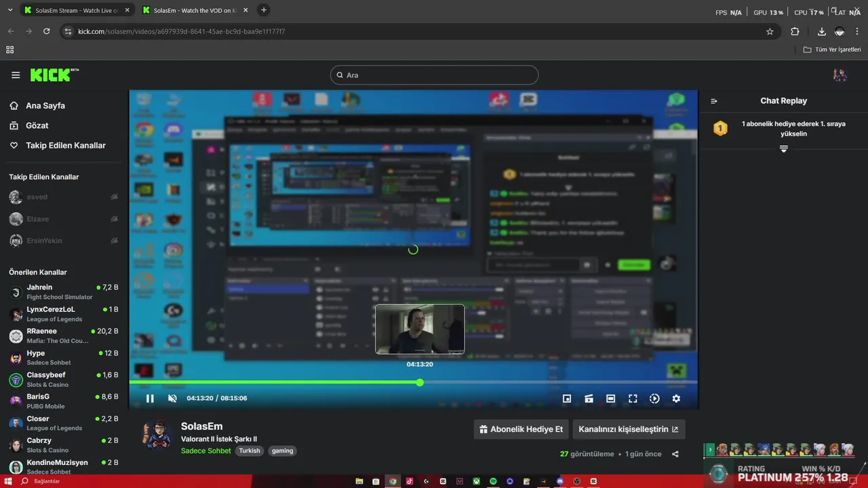868x488 pixels.
Task: Switch to SolasEm Stream live tab
Action: click(77, 10)
